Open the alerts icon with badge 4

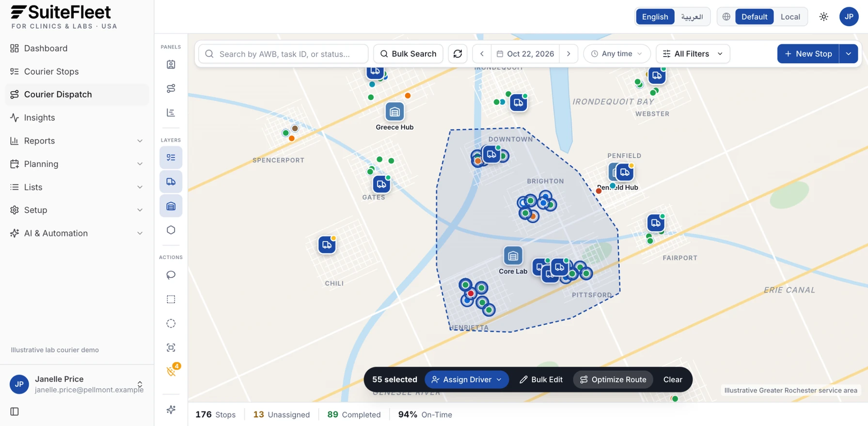click(x=171, y=372)
